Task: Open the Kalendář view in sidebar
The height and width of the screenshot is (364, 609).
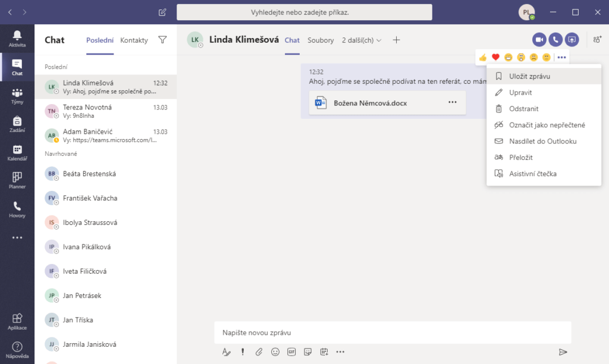Action: click(17, 153)
